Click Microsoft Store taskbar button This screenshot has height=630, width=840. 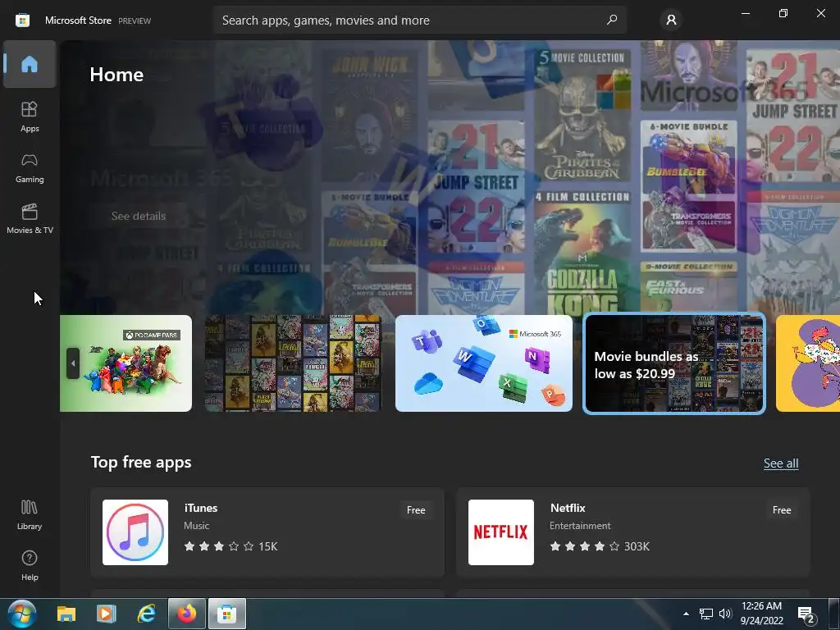click(x=227, y=614)
